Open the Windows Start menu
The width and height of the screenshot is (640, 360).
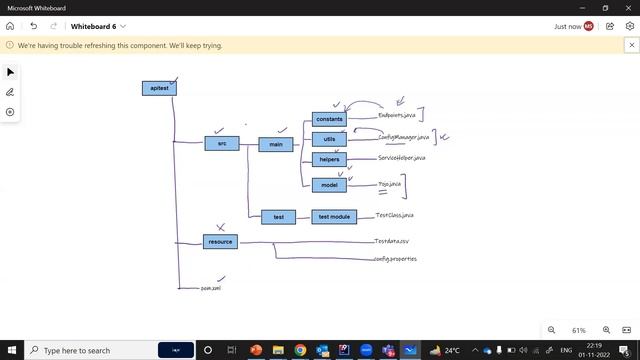click(12, 350)
